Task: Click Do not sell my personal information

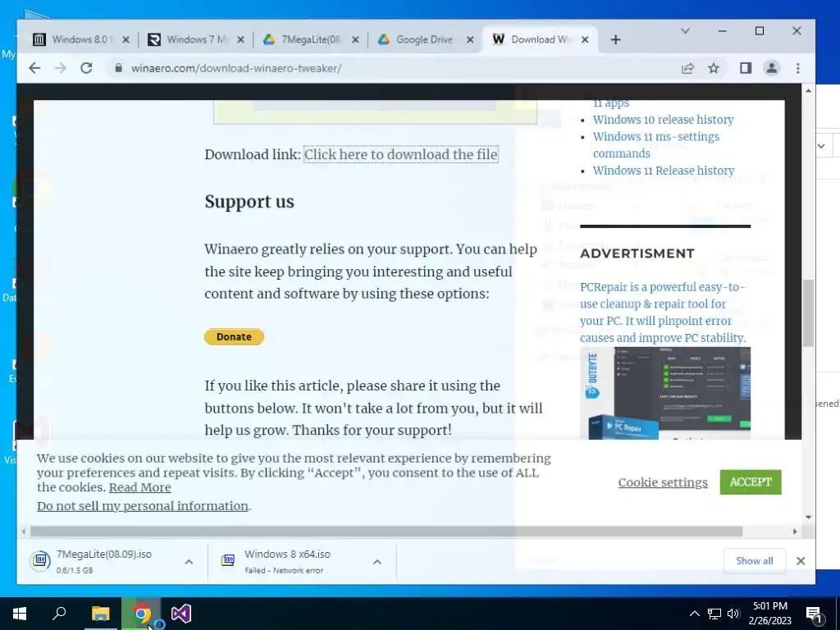Action: 143,506
